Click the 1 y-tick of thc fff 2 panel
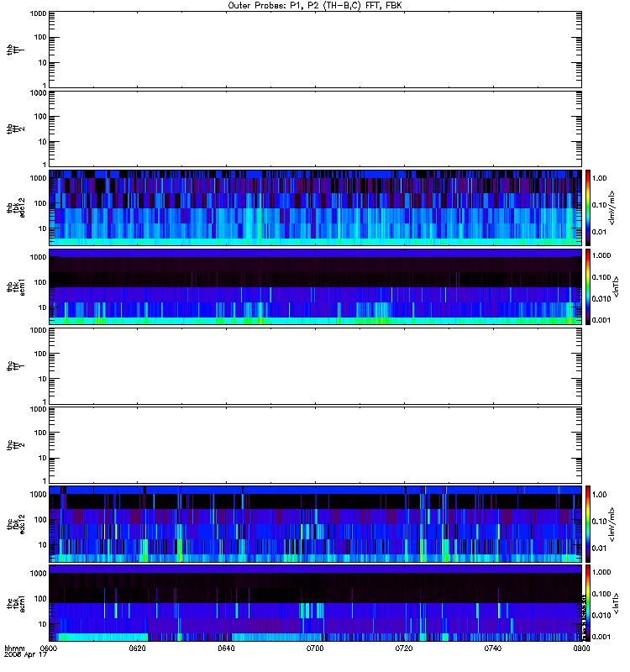 pos(45,481)
